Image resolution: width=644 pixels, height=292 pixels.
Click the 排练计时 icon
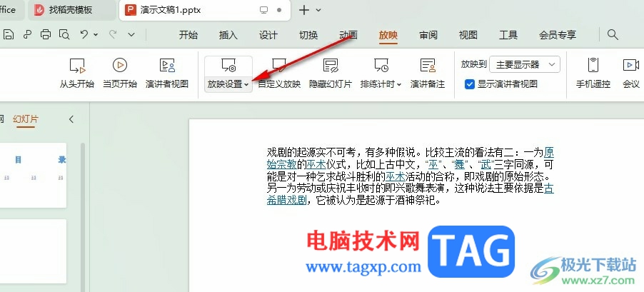point(381,66)
